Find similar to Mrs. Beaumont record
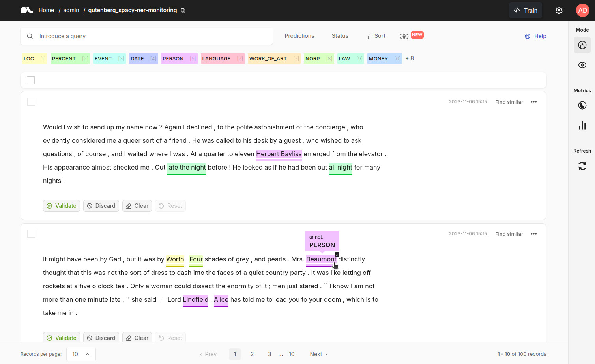 coord(509,234)
